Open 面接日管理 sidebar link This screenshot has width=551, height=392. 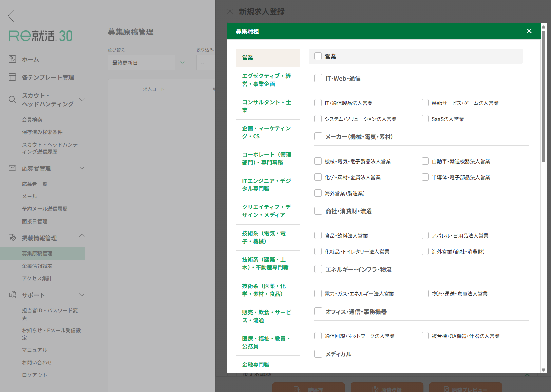[34, 221]
